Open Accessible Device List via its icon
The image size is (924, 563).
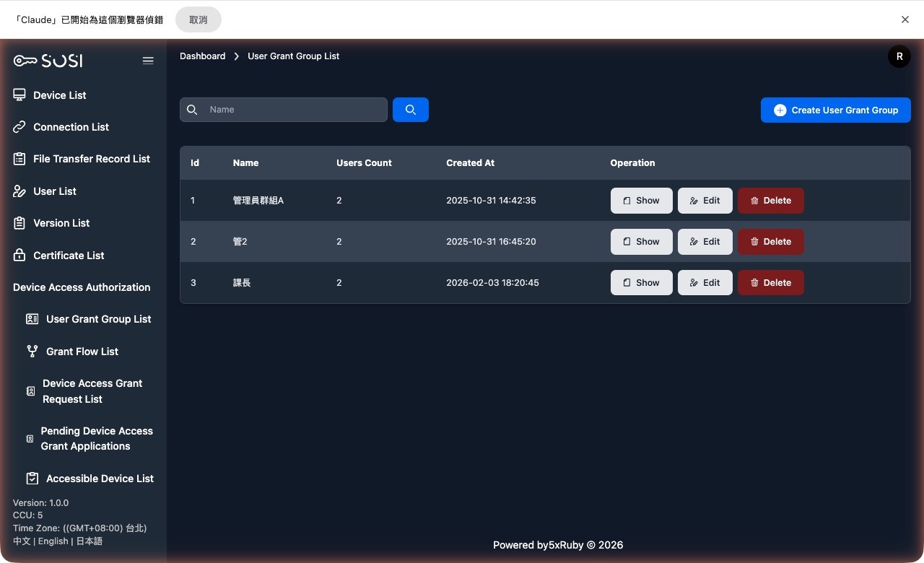pyautogui.click(x=32, y=478)
